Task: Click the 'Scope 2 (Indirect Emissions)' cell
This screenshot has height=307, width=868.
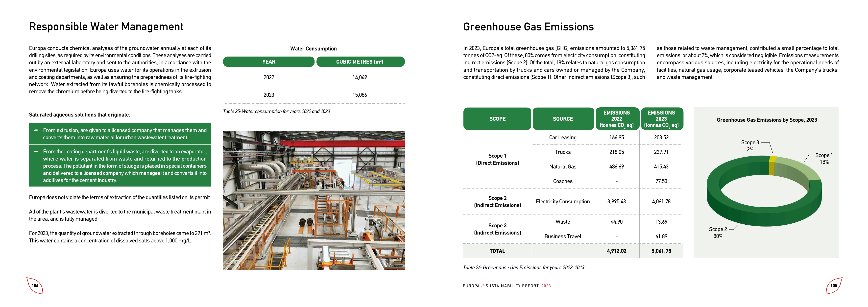Action: click(497, 202)
